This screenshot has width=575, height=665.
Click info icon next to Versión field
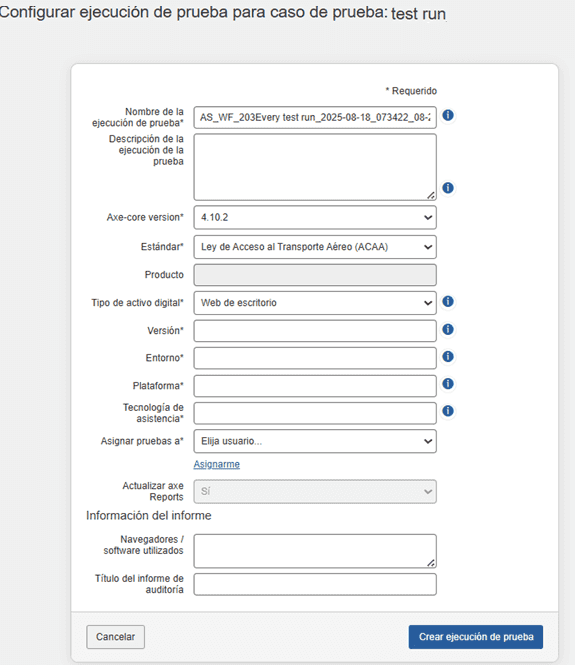pos(448,329)
